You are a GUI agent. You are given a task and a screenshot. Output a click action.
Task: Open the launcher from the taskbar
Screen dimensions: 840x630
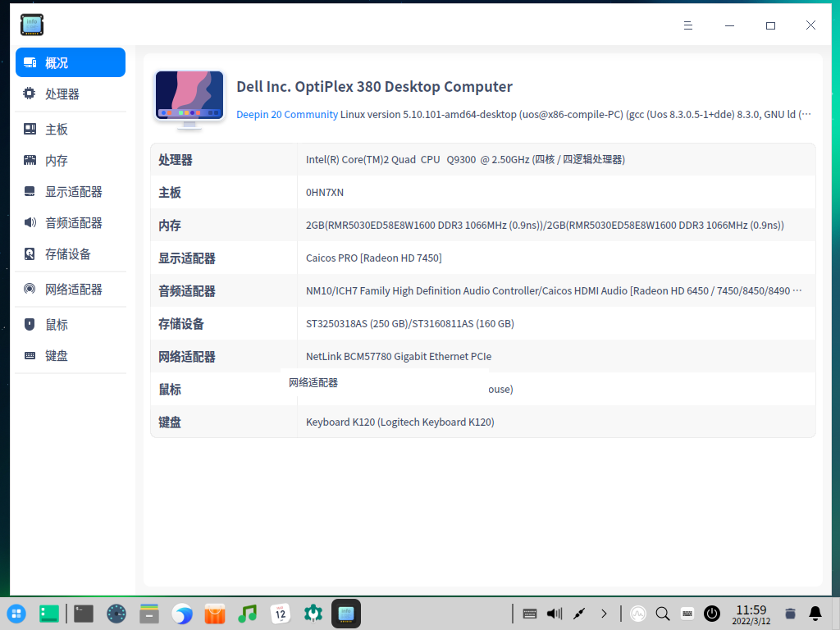click(16, 614)
